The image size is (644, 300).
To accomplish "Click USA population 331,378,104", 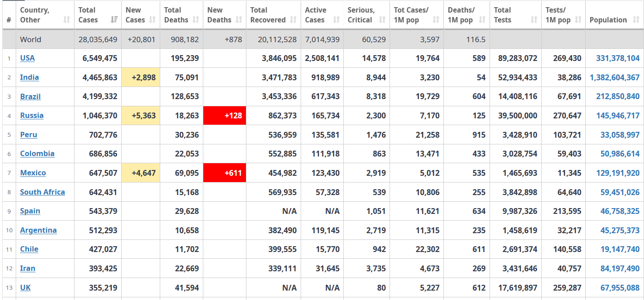I will [x=618, y=58].
